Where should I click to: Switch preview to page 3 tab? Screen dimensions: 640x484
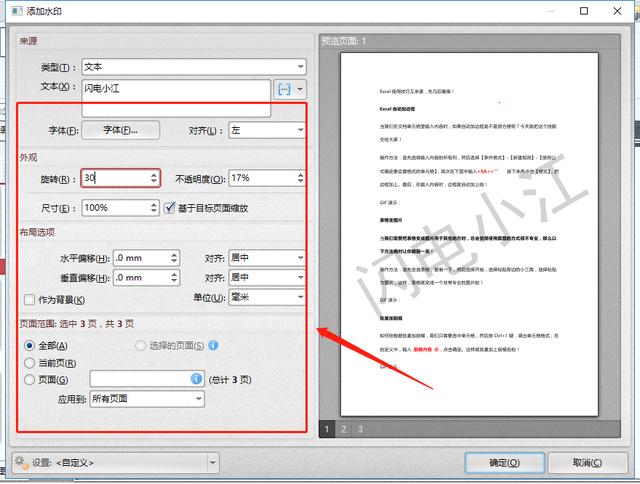pyautogui.click(x=360, y=429)
